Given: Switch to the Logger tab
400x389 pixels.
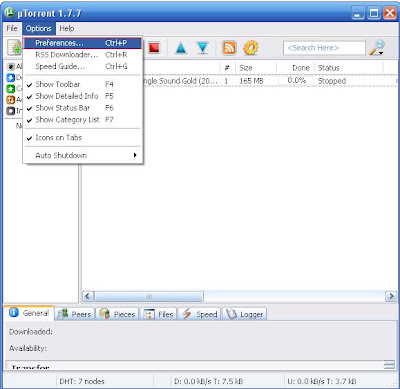Looking at the screenshot, I should point(245,314).
